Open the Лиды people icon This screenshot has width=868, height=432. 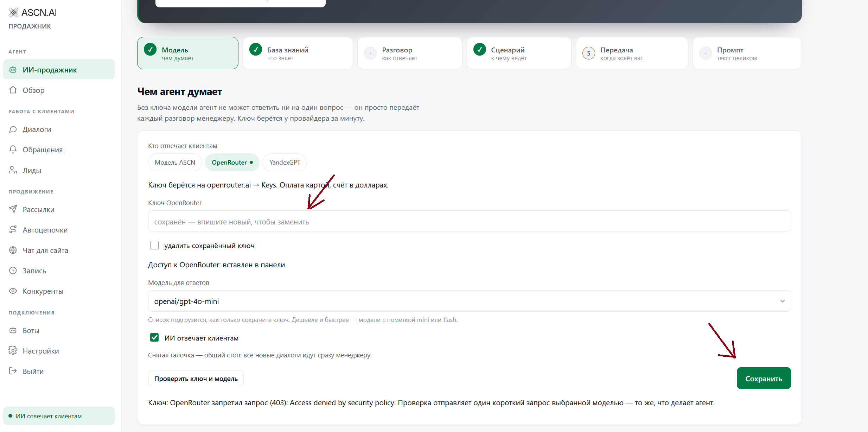pyautogui.click(x=13, y=170)
